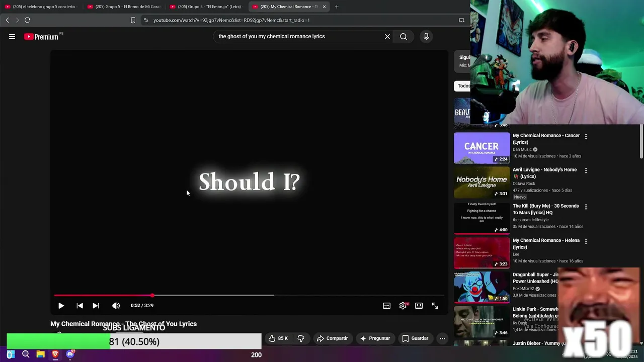
Task: Skip to the next video
Action: tap(96, 306)
